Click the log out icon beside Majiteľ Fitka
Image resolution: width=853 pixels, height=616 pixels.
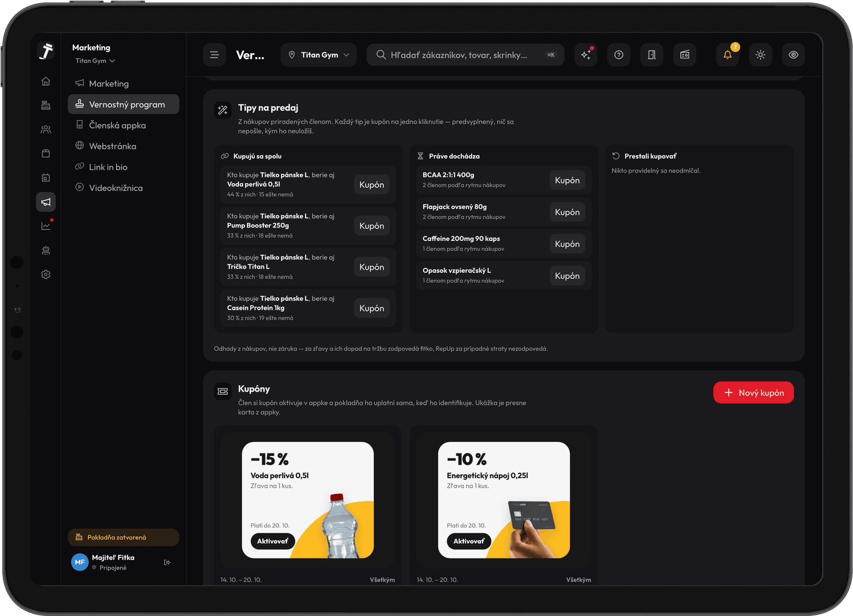click(167, 562)
